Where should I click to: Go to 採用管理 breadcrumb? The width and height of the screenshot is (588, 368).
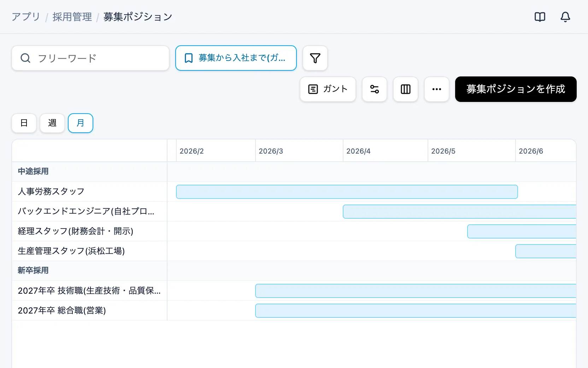pyautogui.click(x=72, y=17)
